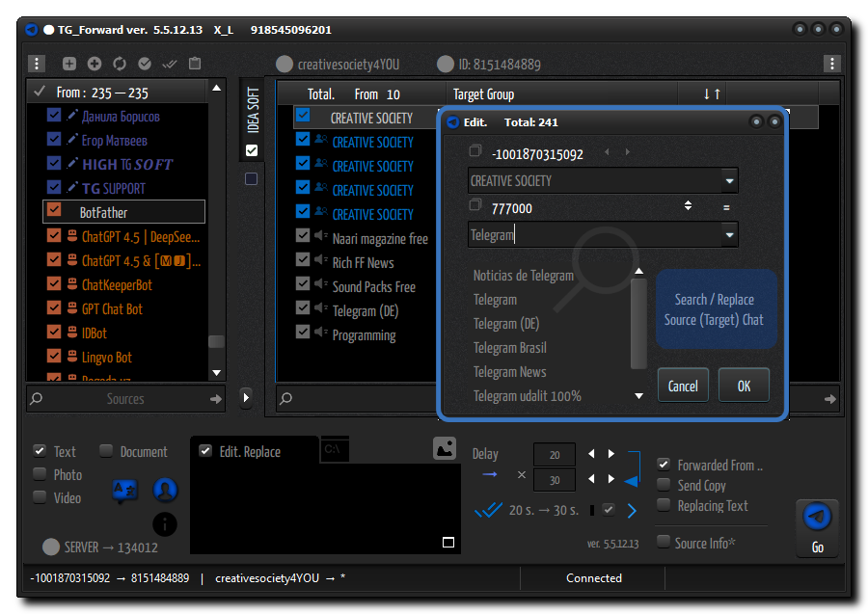Click the circled checkmark toolbar icon
The image size is (868, 614).
click(145, 64)
